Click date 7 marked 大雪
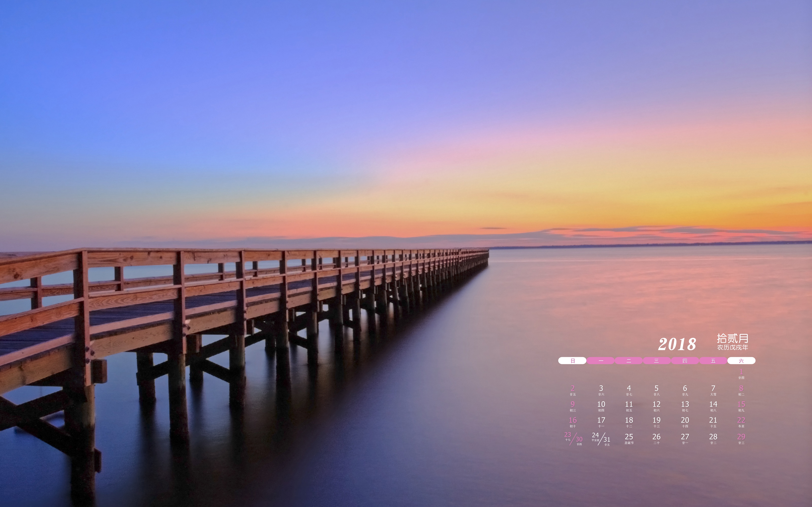The image size is (812, 507). click(713, 388)
